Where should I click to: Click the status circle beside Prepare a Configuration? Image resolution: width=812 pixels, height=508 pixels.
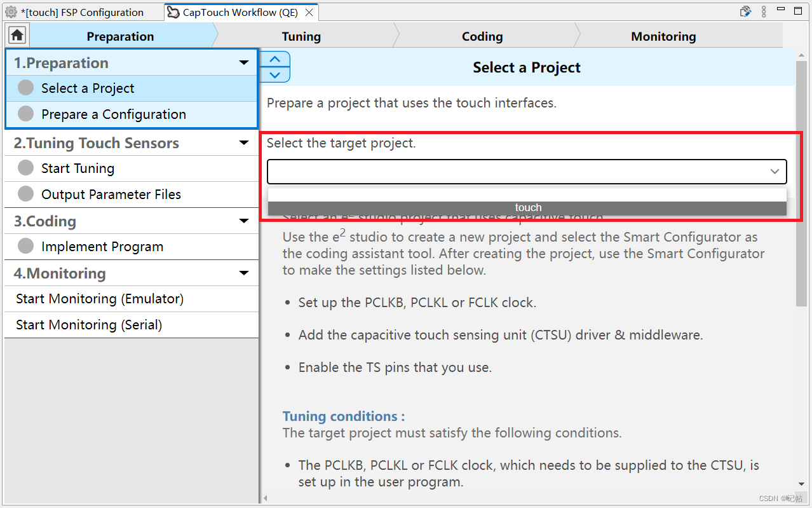[25, 114]
